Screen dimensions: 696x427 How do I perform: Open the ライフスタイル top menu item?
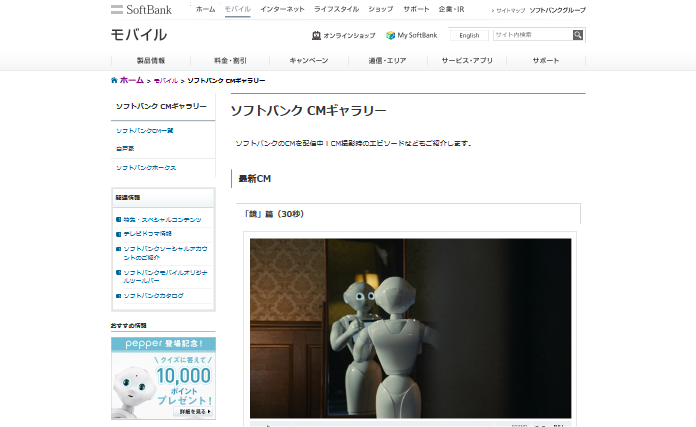tap(336, 9)
